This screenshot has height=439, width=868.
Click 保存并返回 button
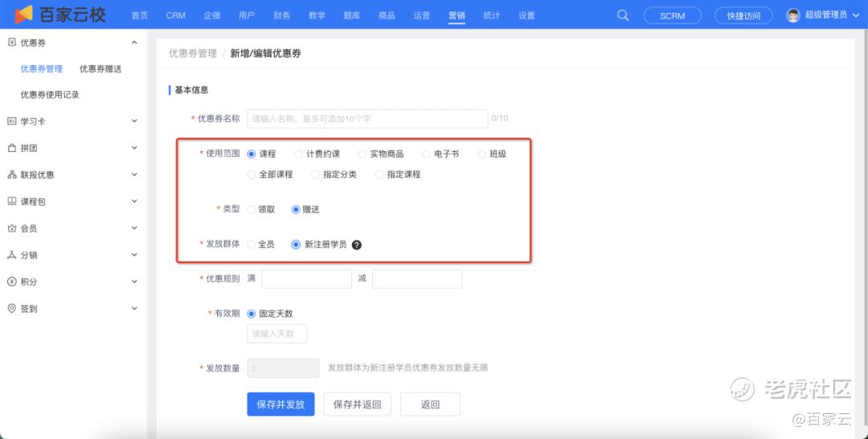[357, 404]
